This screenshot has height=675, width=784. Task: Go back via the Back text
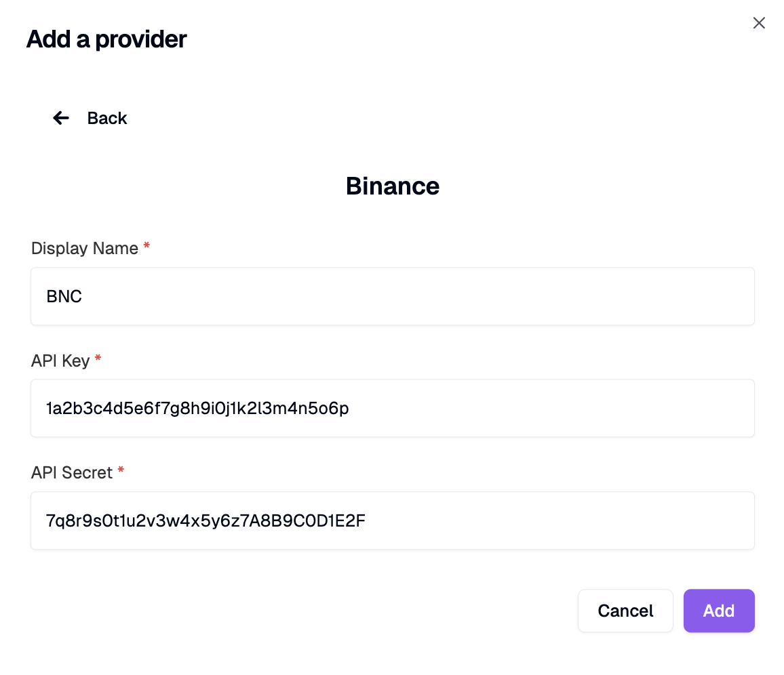[x=107, y=119]
